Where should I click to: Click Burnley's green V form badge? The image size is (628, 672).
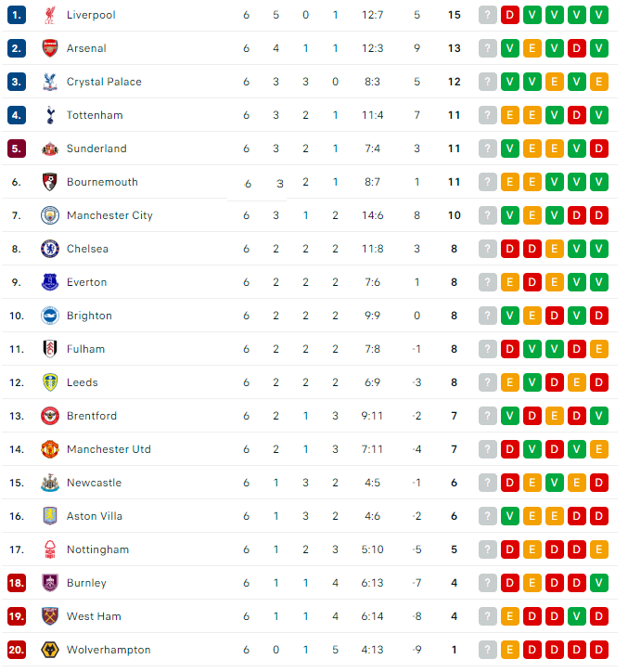(x=599, y=583)
